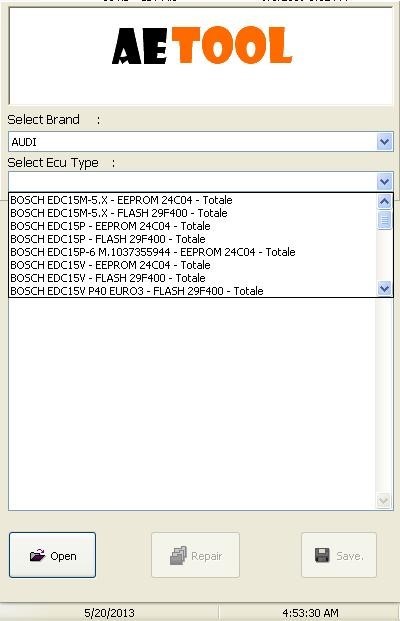Select BOSCH EDC15M-5.X - EEPROM 24C04 - Totale
This screenshot has height=621, width=400.
193,200
